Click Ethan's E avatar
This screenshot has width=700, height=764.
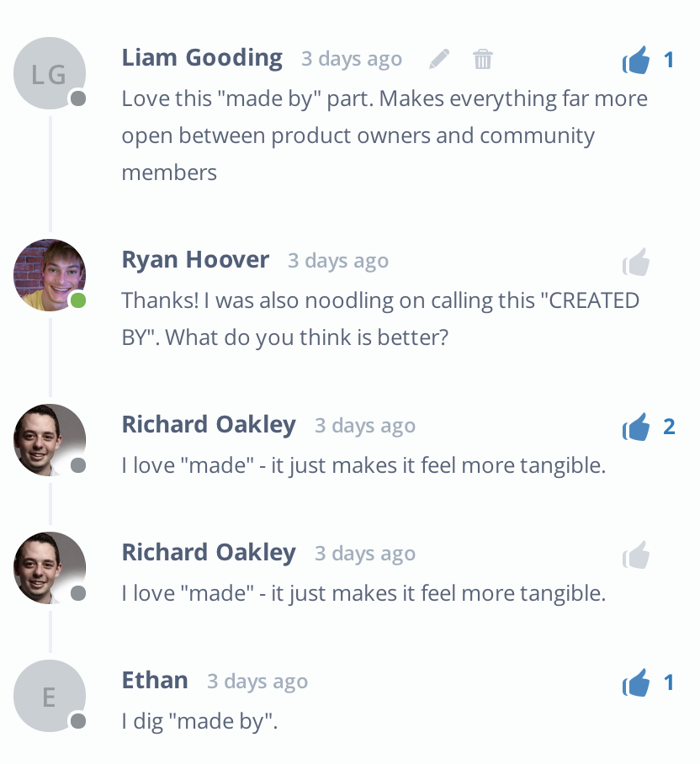coord(50,696)
